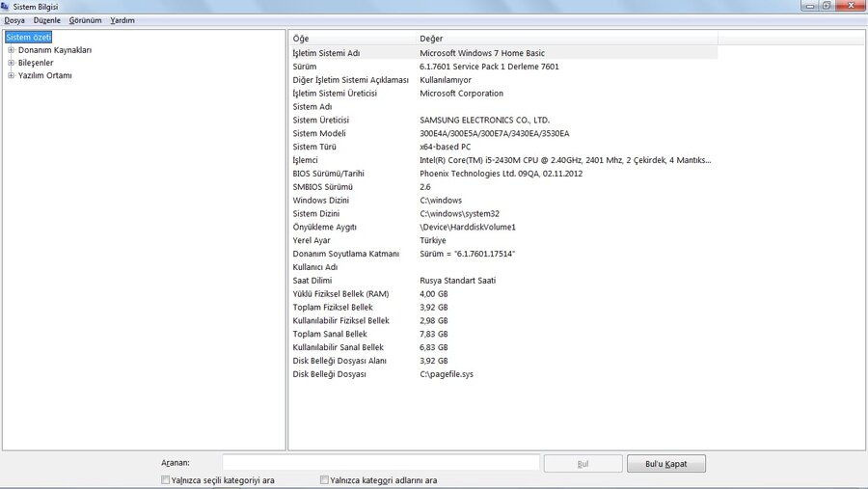Click the Bul button
The width and height of the screenshot is (868, 489).
point(583,464)
